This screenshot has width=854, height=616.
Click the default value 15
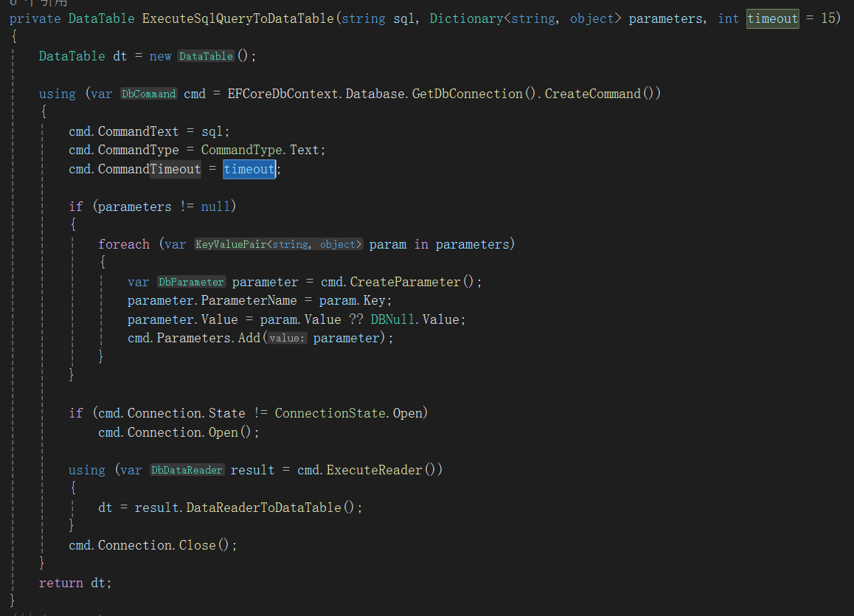coord(828,18)
